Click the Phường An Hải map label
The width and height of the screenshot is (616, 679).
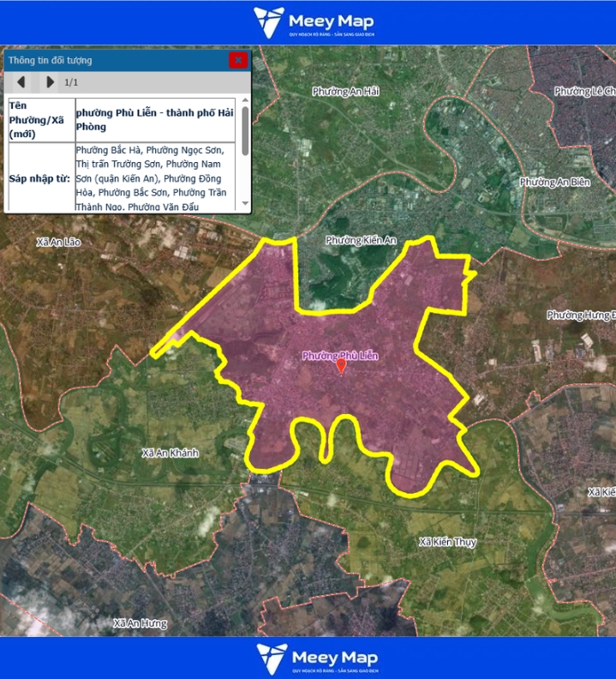point(345,91)
